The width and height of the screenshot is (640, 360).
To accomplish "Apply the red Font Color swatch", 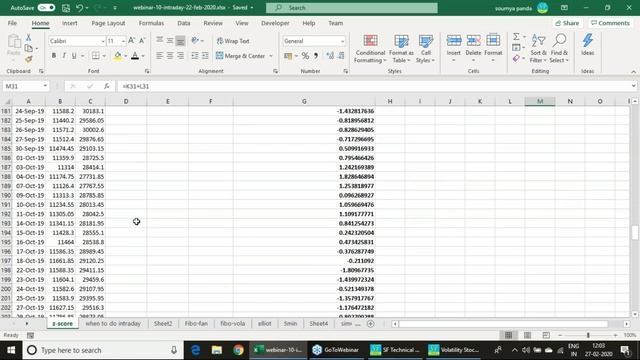I will pos(135,56).
